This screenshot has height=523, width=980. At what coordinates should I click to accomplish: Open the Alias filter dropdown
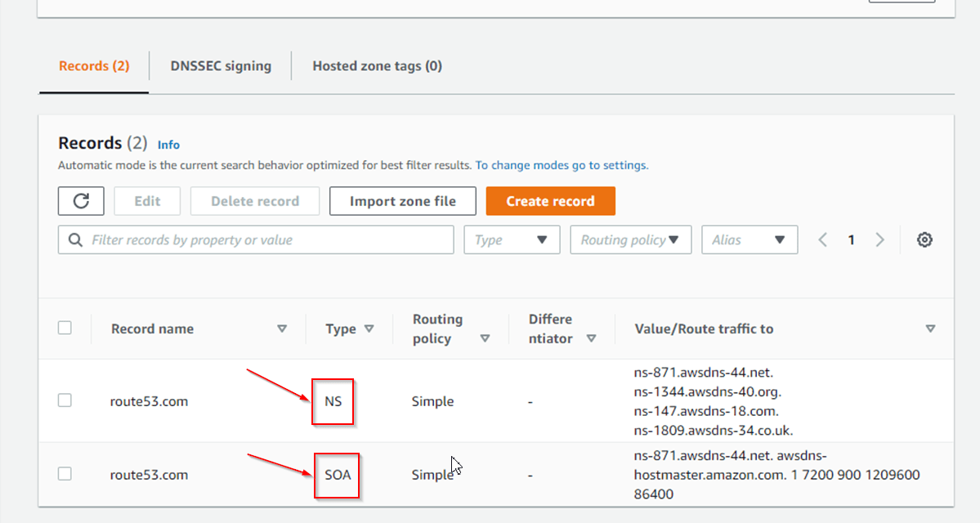click(749, 239)
